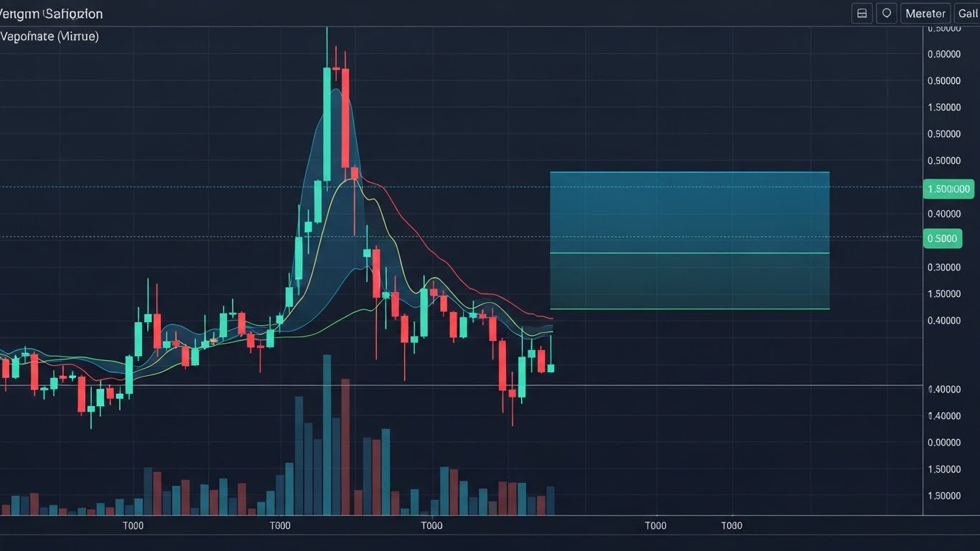Viewport: 980px width, 551px height.
Task: Open the Vengrin Safiorion chart title
Action: [x=51, y=13]
